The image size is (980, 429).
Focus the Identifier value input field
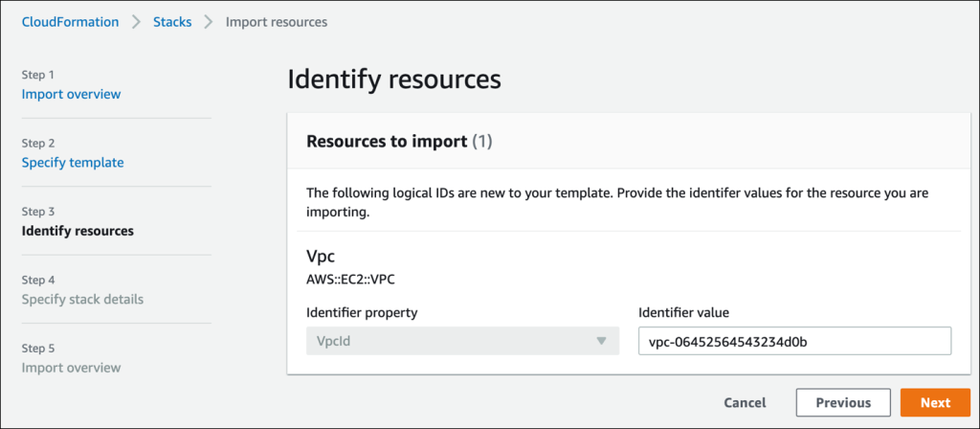pos(795,341)
